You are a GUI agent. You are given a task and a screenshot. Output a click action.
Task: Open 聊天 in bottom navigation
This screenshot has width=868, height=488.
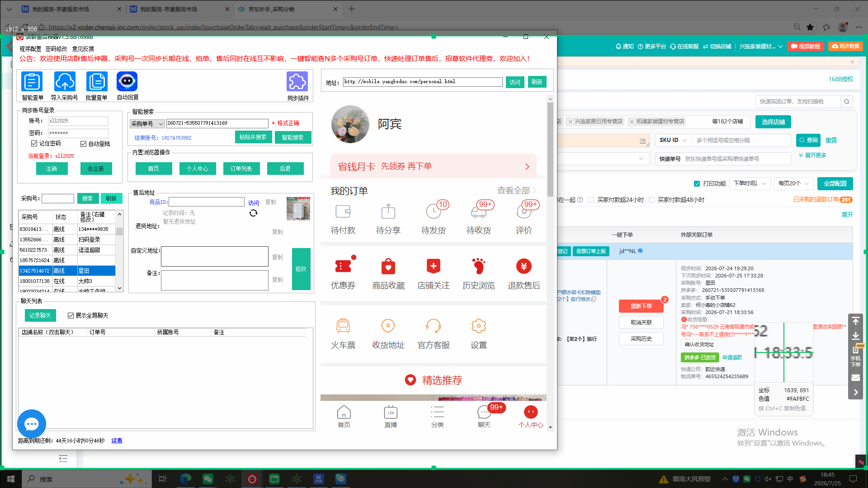pyautogui.click(x=484, y=416)
